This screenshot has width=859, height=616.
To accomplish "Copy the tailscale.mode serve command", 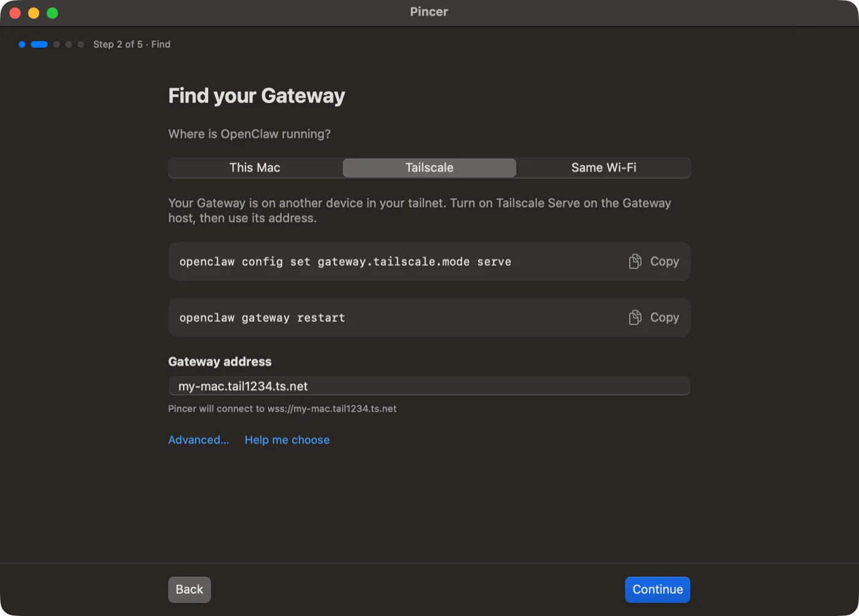I will [654, 261].
